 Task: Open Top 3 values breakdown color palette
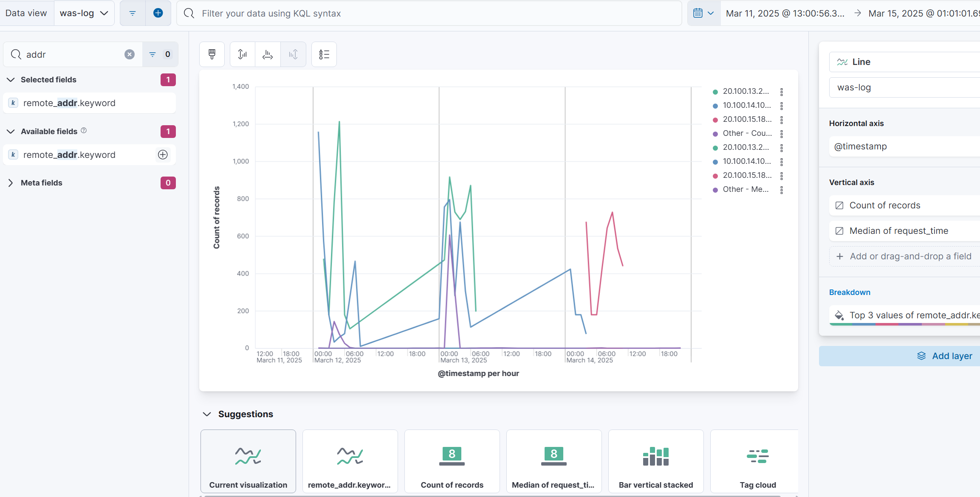[839, 315]
